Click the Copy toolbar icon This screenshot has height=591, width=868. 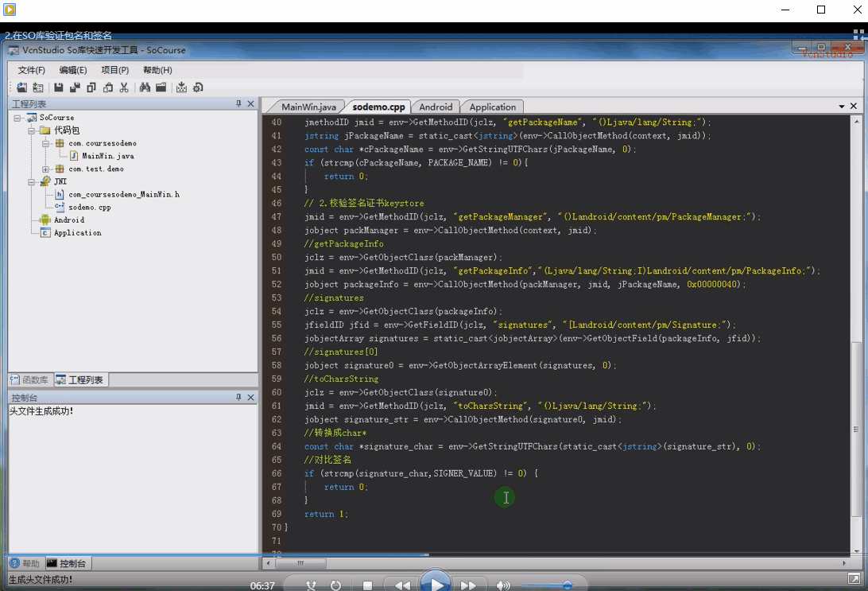click(91, 87)
